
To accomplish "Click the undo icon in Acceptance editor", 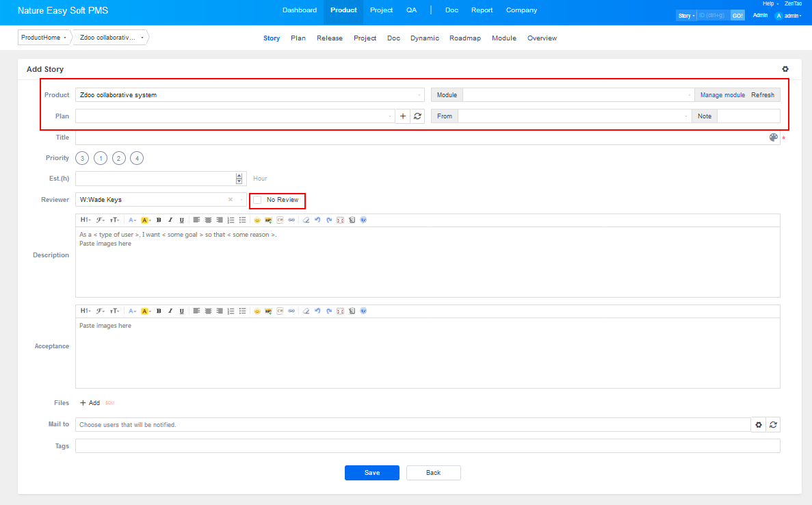I will [x=317, y=311].
